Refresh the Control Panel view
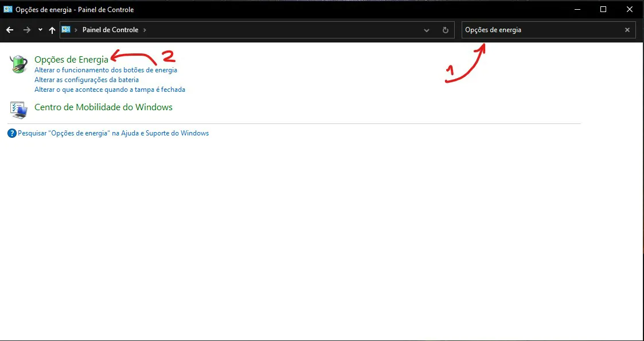 (446, 30)
